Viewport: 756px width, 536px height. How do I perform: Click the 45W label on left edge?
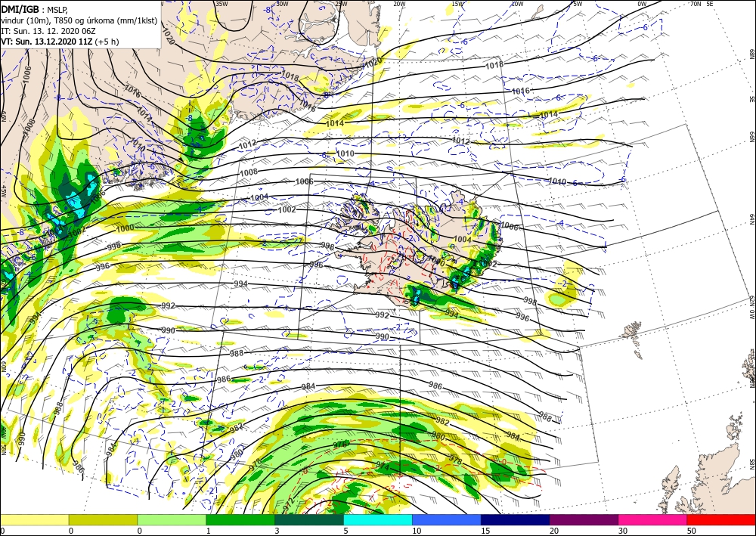pos(3,191)
